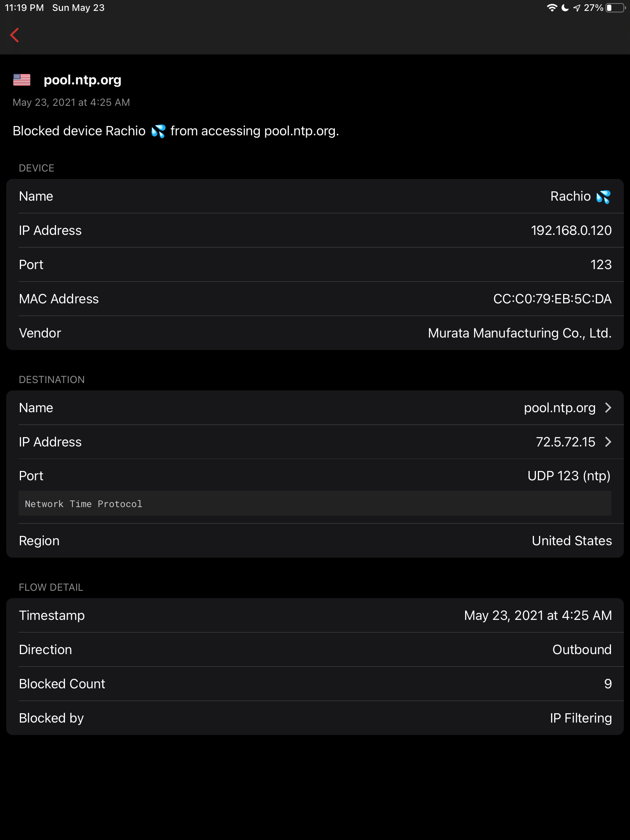Tap the Vendor Murata Manufacturing value
The image size is (630, 840).
(x=520, y=333)
